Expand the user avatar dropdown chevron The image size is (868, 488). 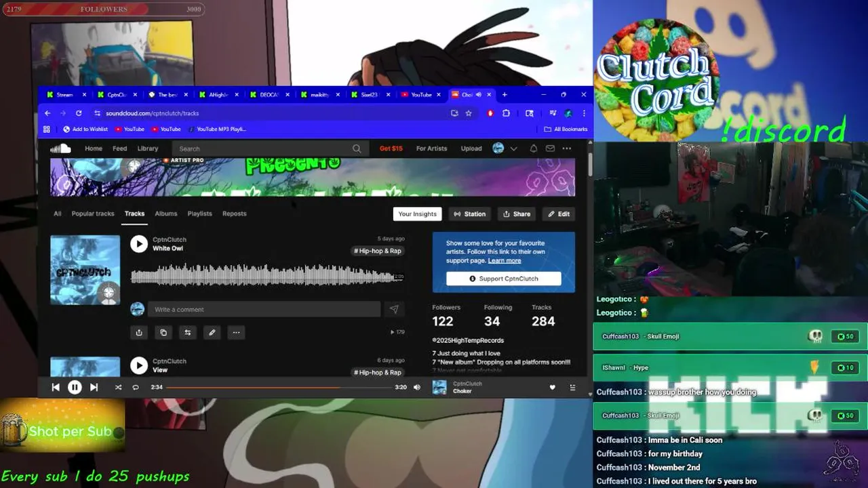pos(513,148)
